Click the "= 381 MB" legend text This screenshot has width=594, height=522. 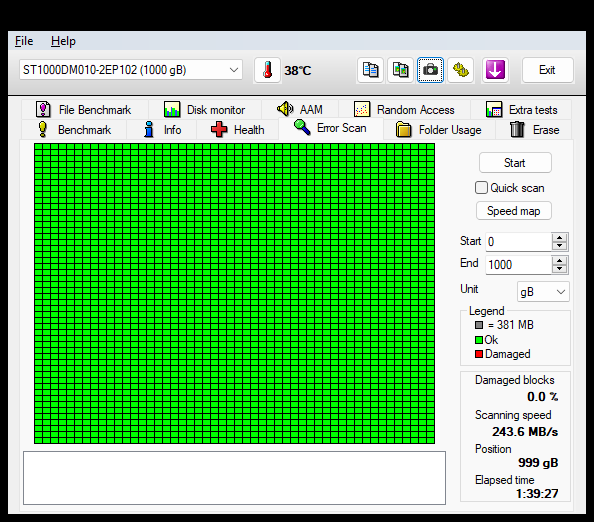[511, 325]
